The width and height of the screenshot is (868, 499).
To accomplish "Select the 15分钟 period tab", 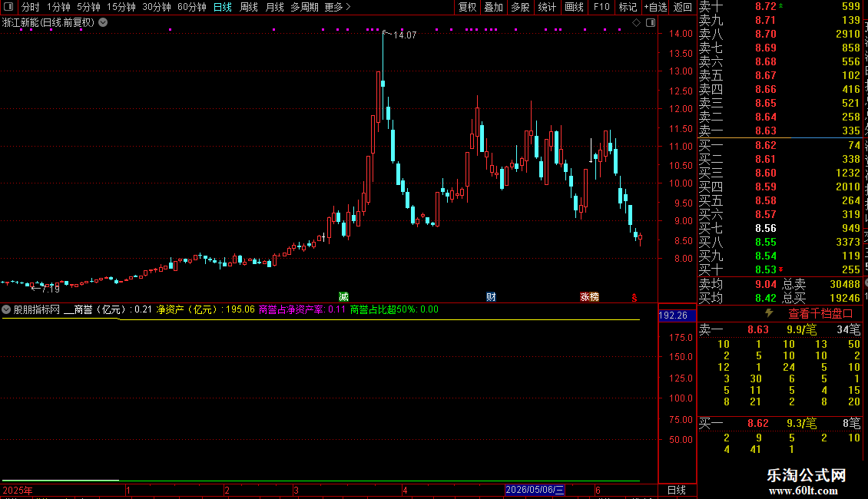I will [121, 7].
